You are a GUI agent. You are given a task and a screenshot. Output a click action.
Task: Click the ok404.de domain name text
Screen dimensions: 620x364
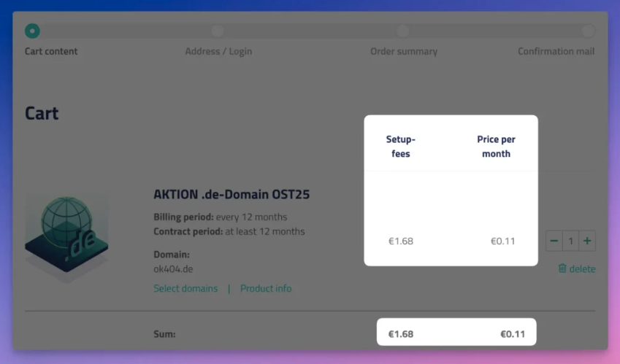click(173, 268)
